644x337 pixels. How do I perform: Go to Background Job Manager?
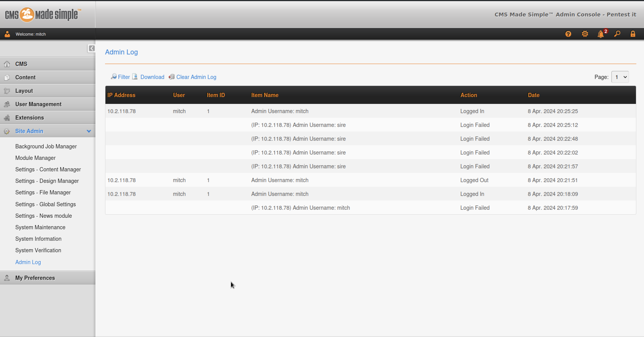click(46, 146)
